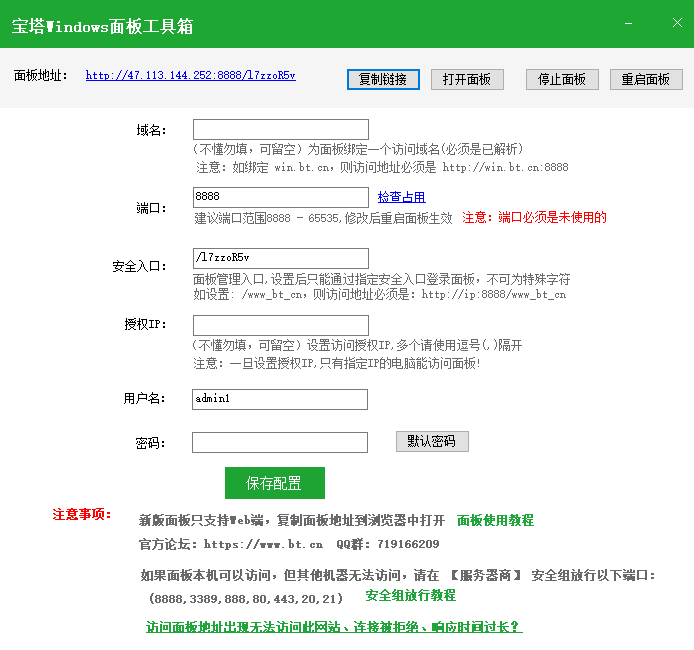Focus the 授权IP input field

tap(281, 325)
